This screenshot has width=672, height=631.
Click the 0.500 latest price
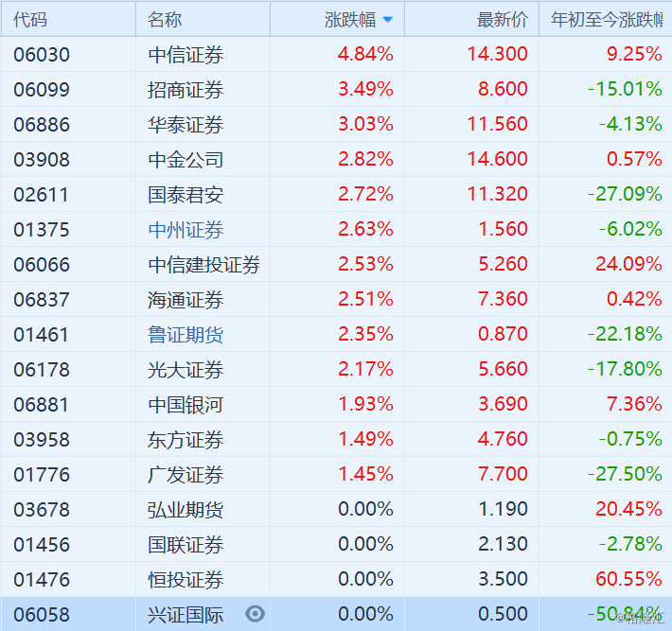504,614
